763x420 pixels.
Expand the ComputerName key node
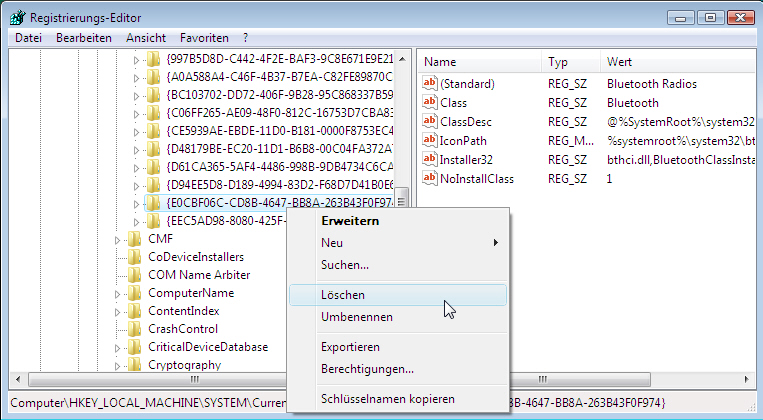pyautogui.click(x=117, y=294)
